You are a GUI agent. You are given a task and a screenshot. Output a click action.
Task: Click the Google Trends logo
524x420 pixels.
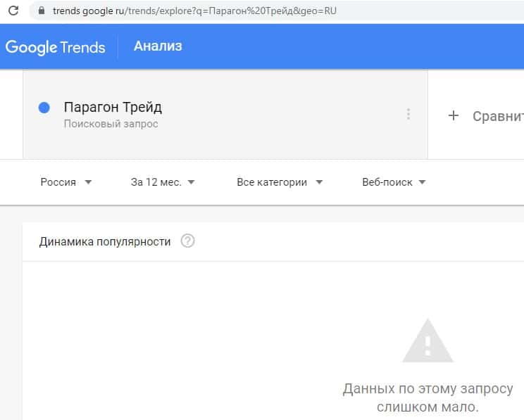click(x=56, y=47)
